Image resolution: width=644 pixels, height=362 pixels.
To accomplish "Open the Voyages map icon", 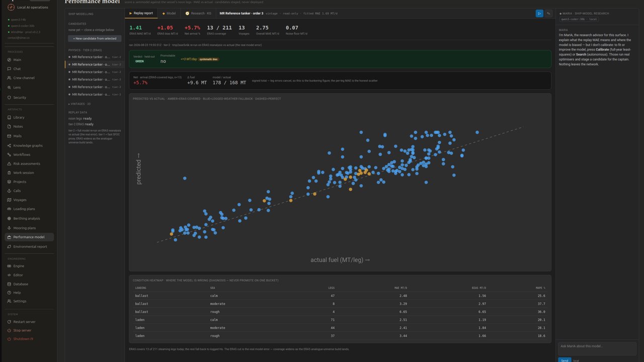I will coord(9,200).
